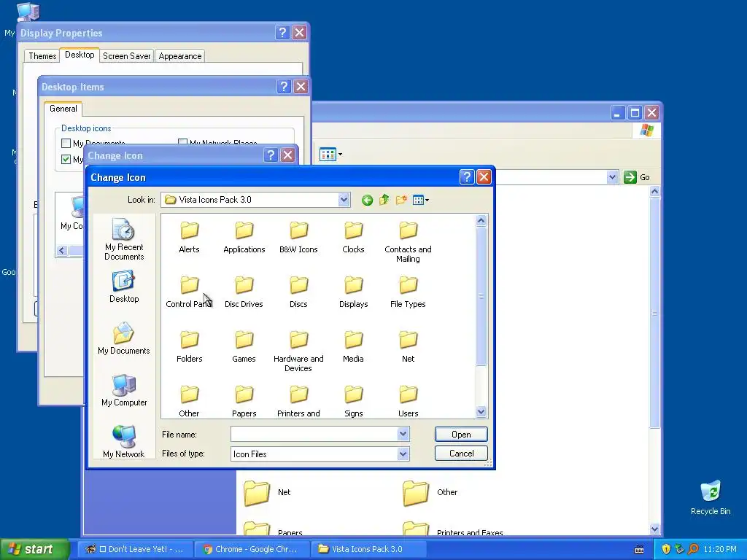Image resolution: width=747 pixels, height=560 pixels.
Task: Select the Media folder
Action: [x=353, y=347]
